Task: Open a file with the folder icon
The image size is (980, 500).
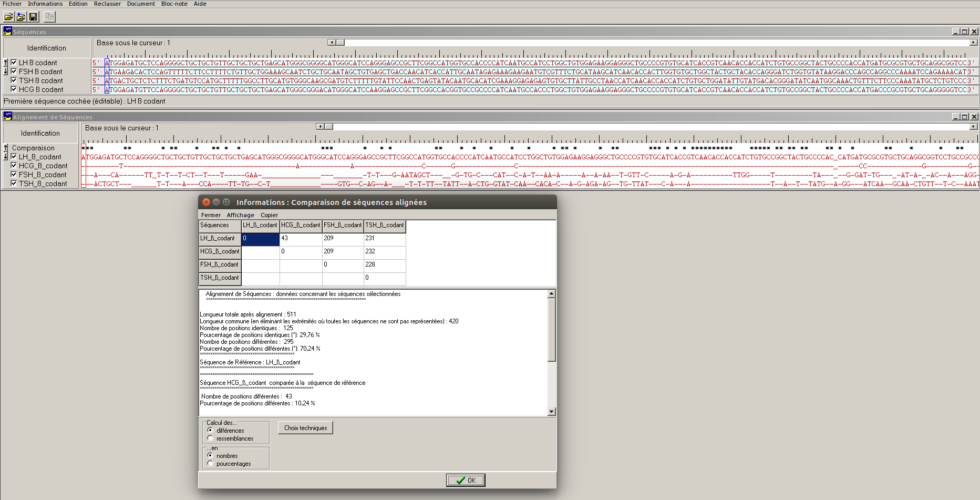Action: [9, 17]
